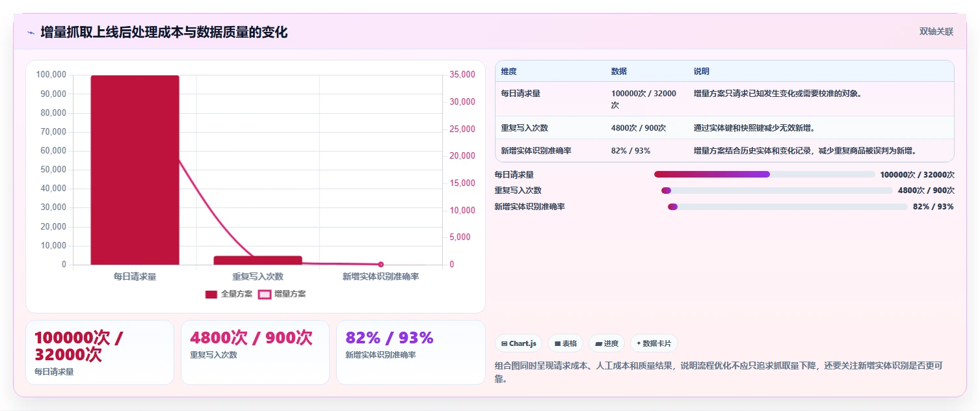Click the 每日请求量 x-axis label
Screen dimensions: 980x411
click(135, 276)
